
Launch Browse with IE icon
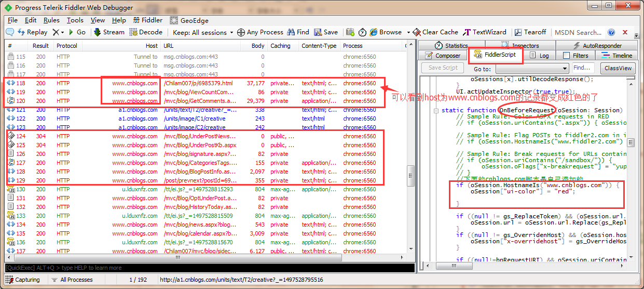click(386, 32)
